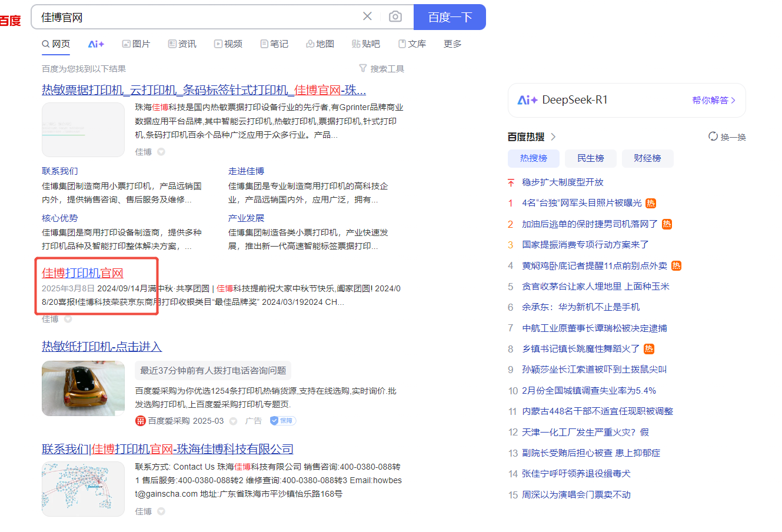This screenshot has width=782, height=532.
Task: Open 热敏纸打印机-点击进入 ad link
Action: [101, 346]
